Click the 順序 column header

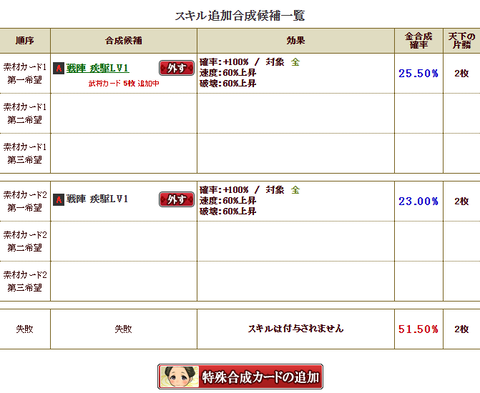tap(25, 41)
